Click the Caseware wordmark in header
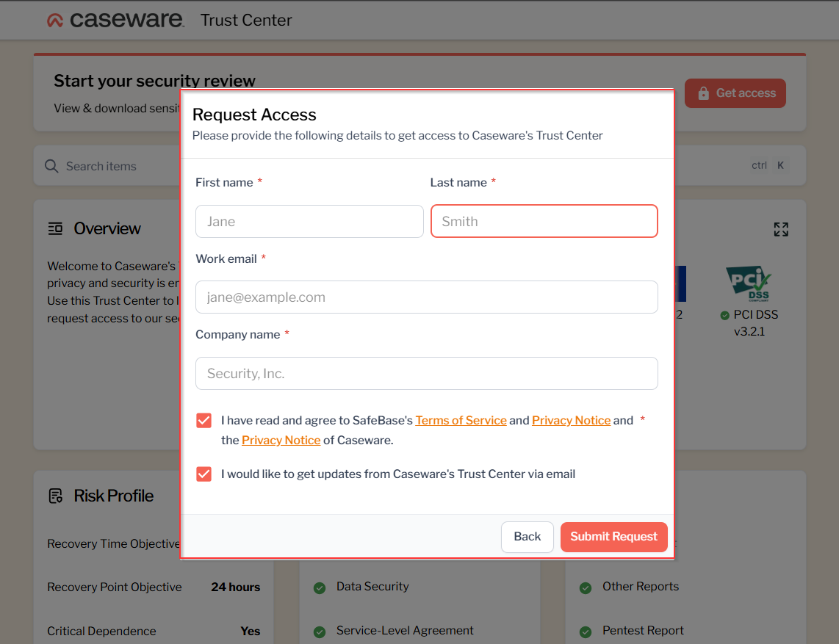 pyautogui.click(x=127, y=20)
